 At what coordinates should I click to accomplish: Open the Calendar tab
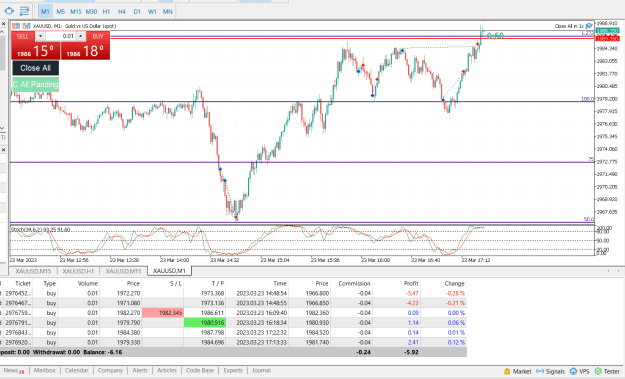pos(77,371)
